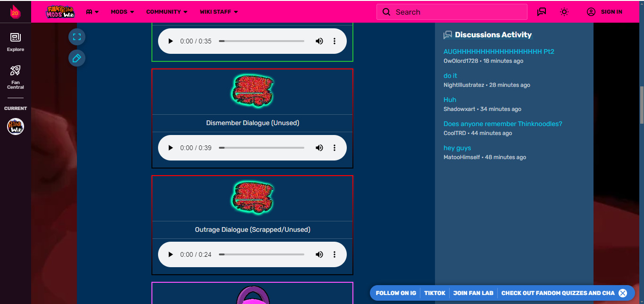Open the Explore sidebar icon
Image resolution: width=644 pixels, height=304 pixels.
[16, 42]
